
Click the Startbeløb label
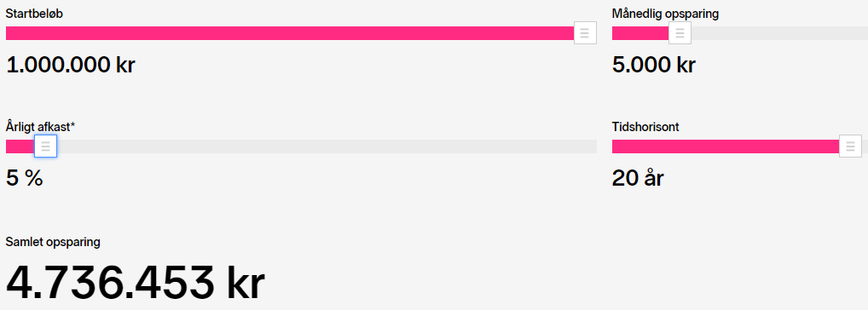(x=34, y=14)
